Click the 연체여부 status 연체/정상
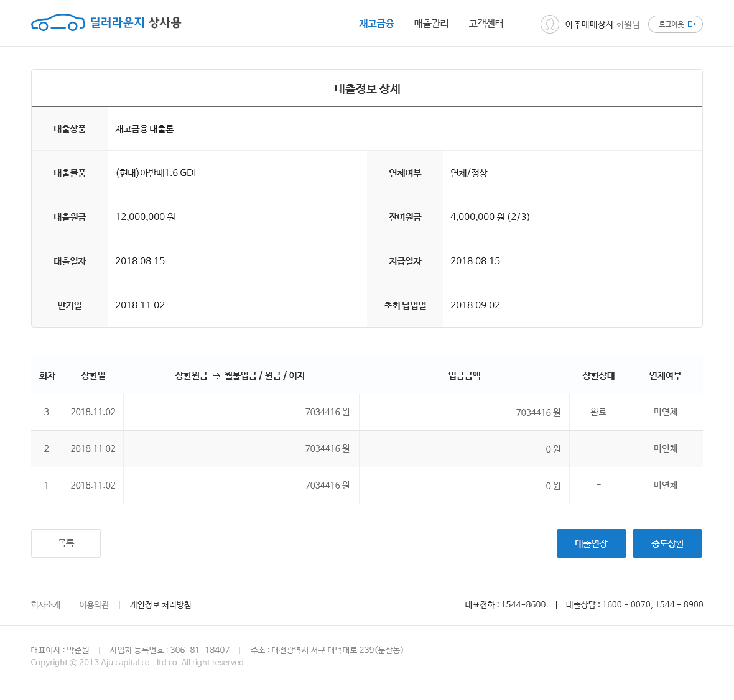This screenshot has height=700, width=734. point(467,173)
